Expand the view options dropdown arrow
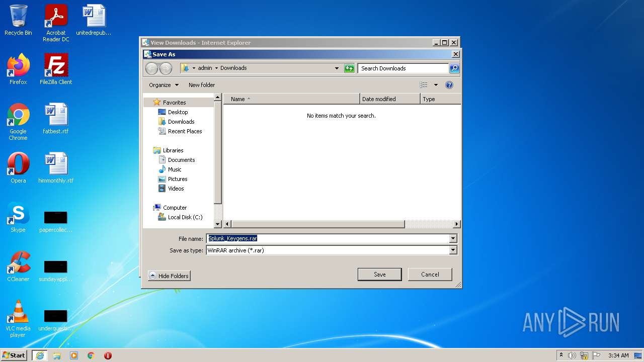 pyautogui.click(x=436, y=85)
